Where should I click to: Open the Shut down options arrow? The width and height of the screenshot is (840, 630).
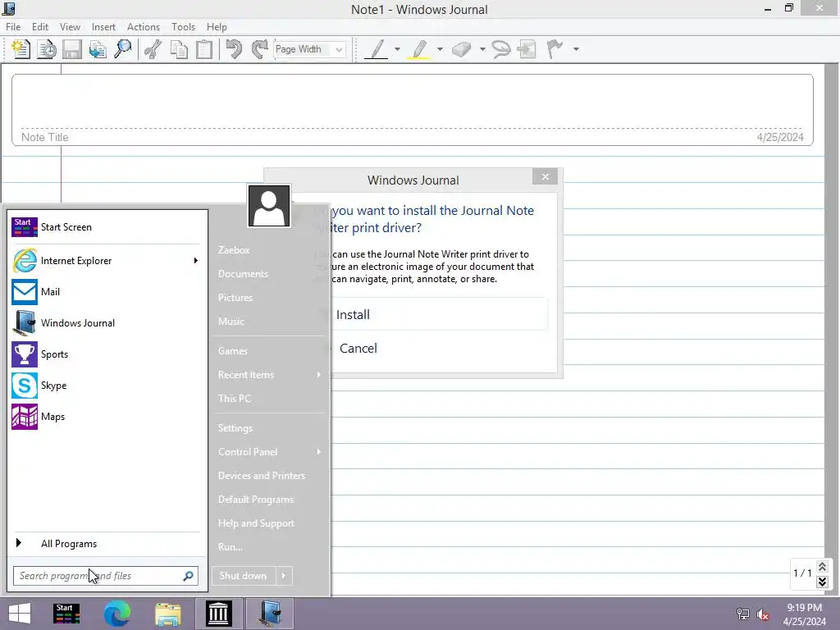click(284, 575)
